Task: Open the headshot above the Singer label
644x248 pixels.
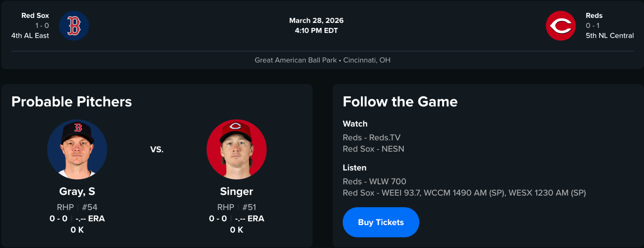Action: (236, 149)
